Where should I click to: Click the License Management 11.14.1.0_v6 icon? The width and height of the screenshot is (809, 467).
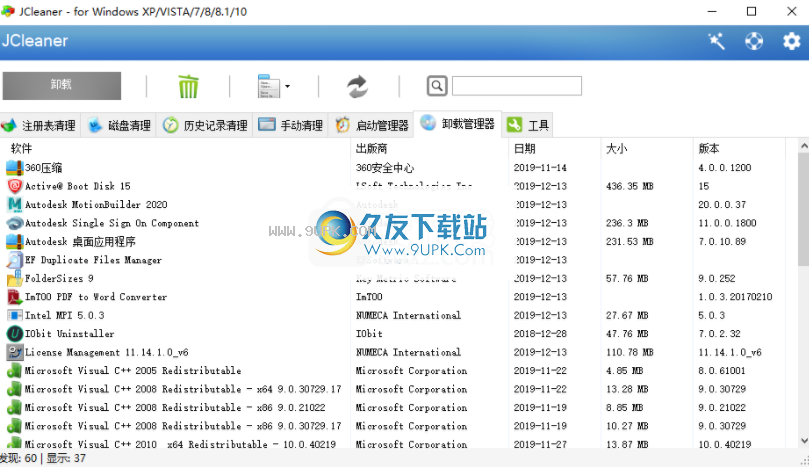click(14, 352)
